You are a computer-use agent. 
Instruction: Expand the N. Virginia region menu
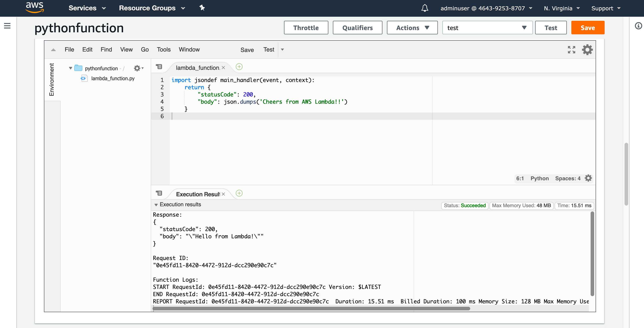coord(561,8)
